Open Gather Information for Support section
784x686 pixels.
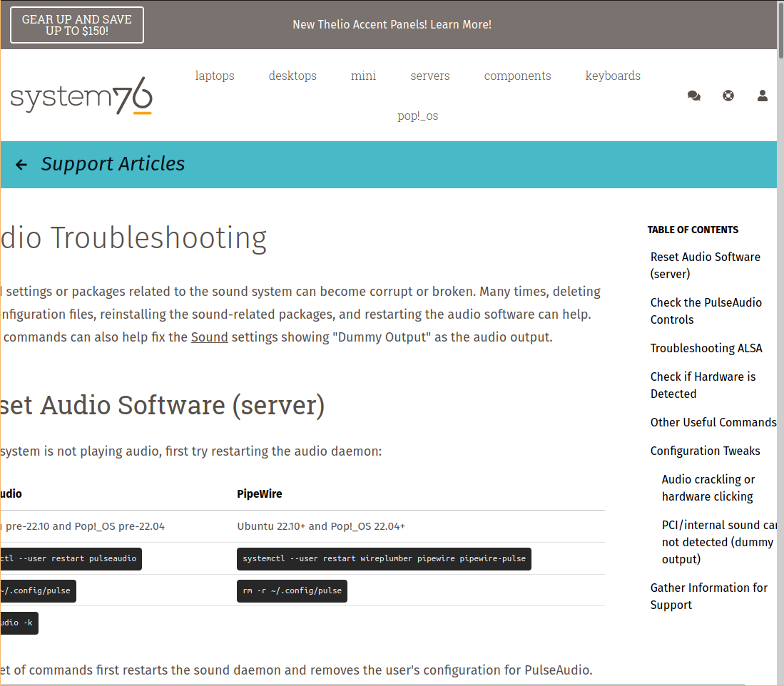[709, 596]
